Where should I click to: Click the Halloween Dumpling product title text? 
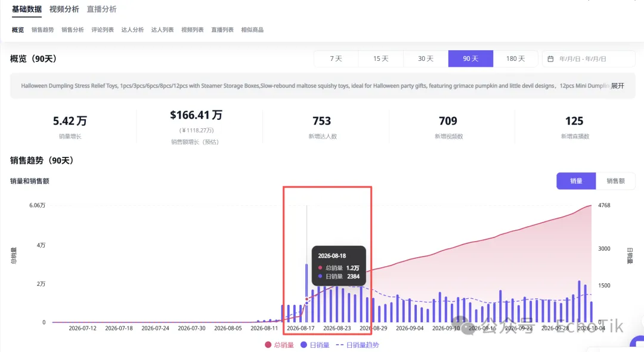(314, 86)
